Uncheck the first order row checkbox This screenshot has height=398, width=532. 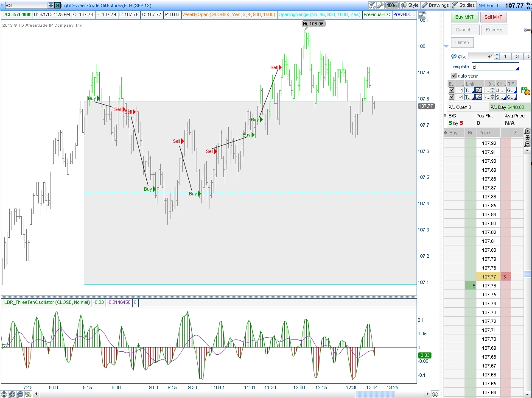pos(451,90)
